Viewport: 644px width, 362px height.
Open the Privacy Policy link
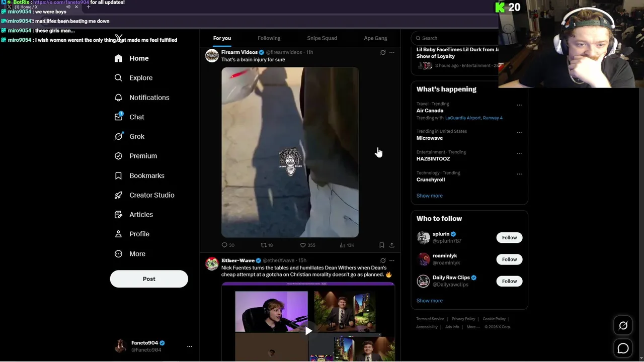[x=463, y=319]
